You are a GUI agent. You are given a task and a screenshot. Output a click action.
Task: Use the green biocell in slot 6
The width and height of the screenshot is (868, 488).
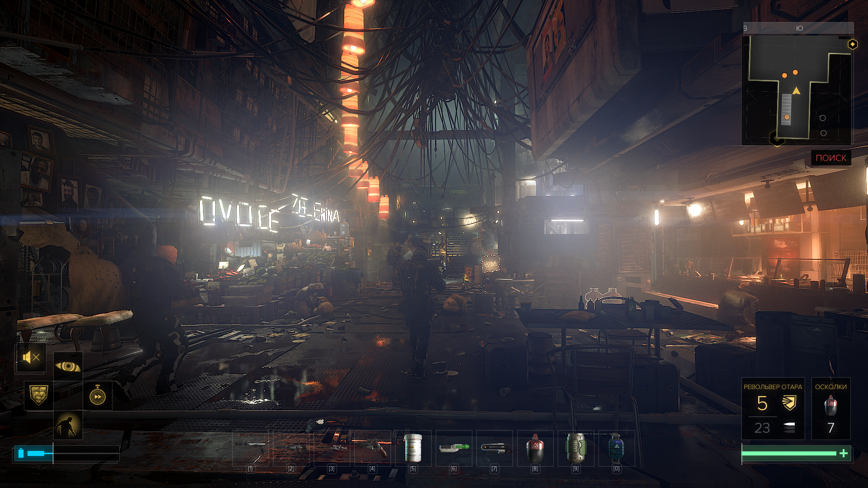point(454,448)
